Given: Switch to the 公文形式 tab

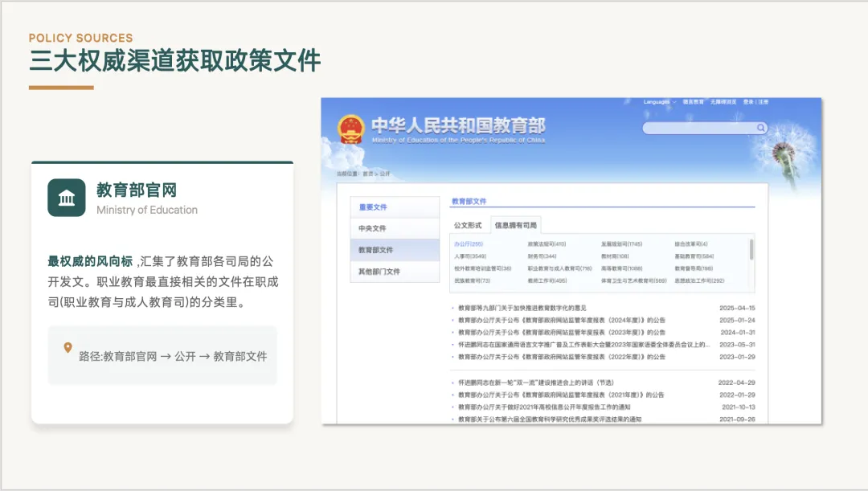Looking at the screenshot, I should click(x=468, y=225).
